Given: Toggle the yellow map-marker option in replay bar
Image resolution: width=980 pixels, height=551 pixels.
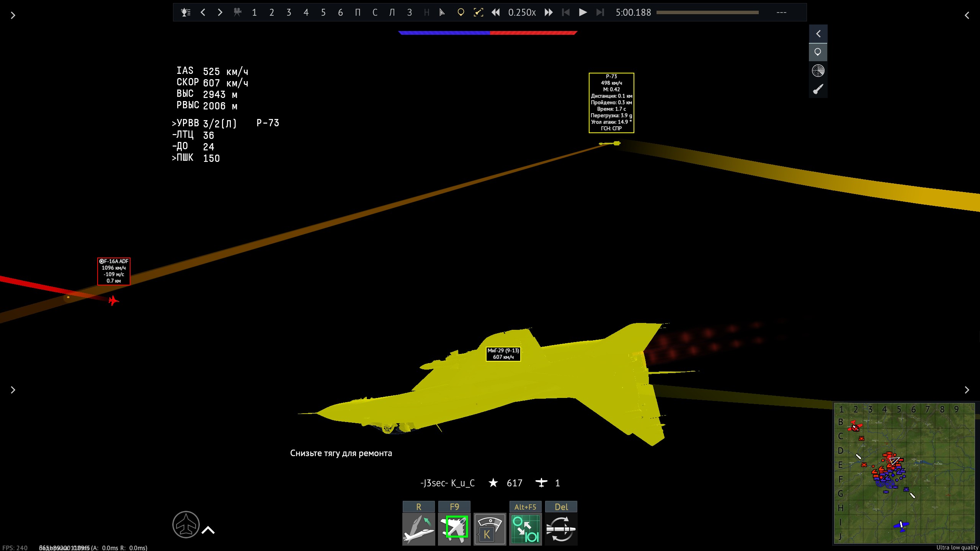Looking at the screenshot, I should pyautogui.click(x=461, y=12).
